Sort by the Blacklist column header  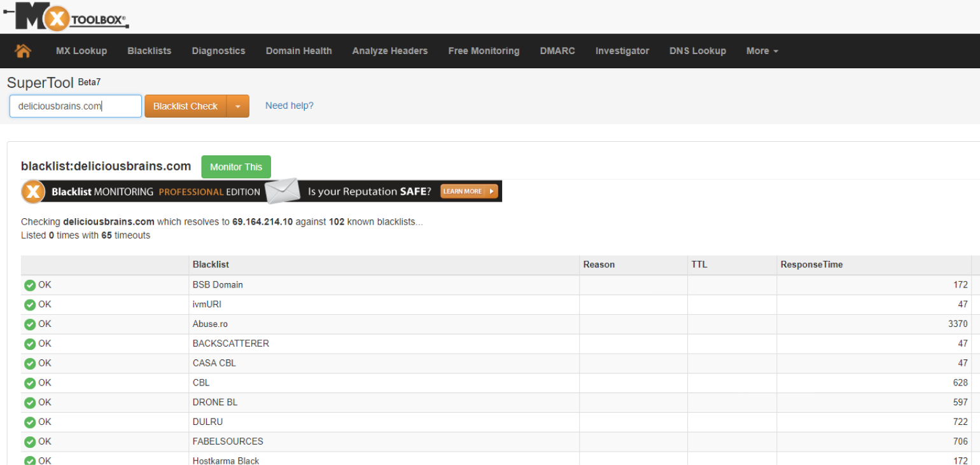pos(211,265)
